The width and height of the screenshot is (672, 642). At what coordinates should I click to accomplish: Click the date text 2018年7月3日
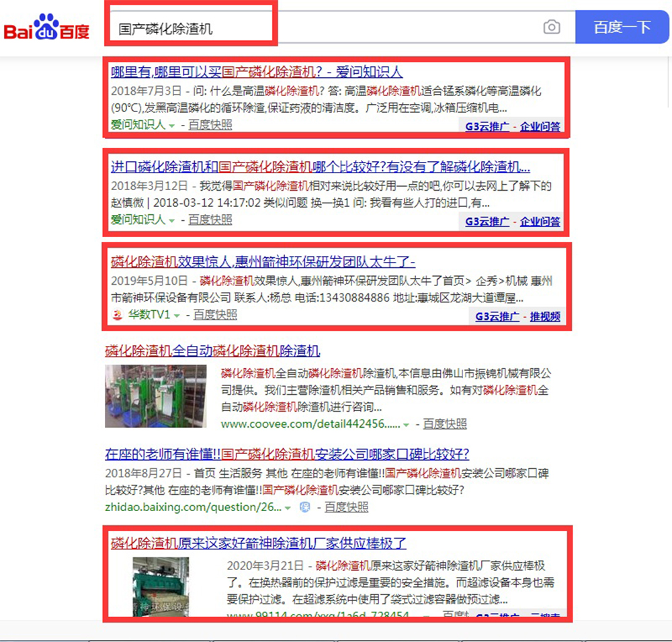146,91
